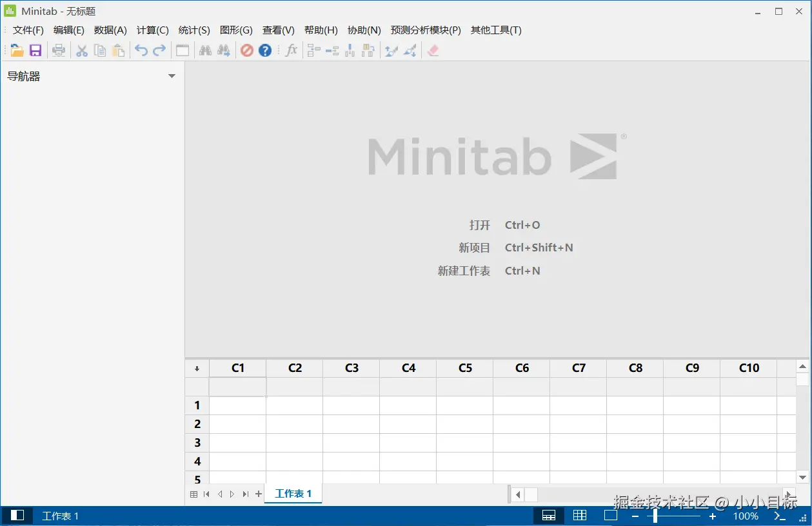The image size is (812, 526).
Task: Click the zoom out minus button
Action: pyautogui.click(x=635, y=516)
